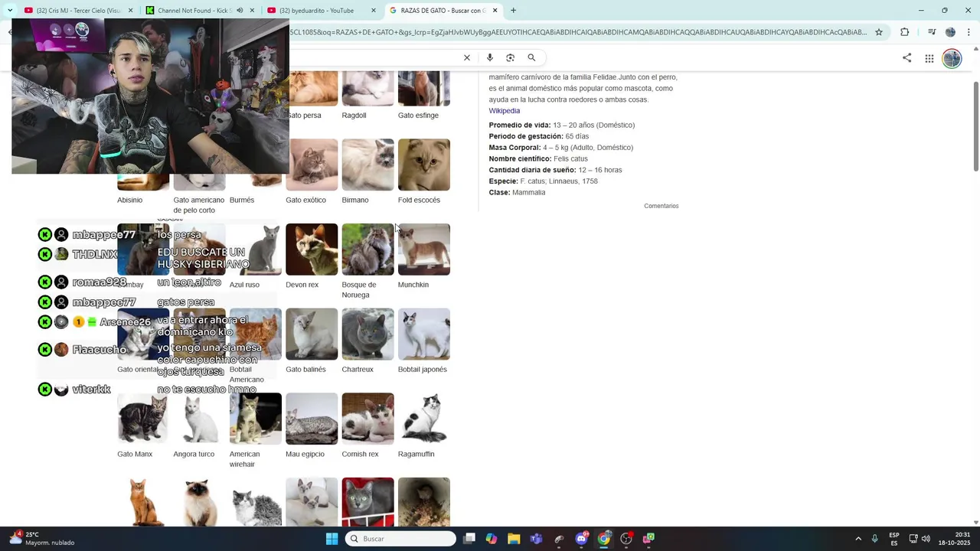Image resolution: width=980 pixels, height=551 pixels.
Task: Open Microsoft Teams from the taskbar
Action: pyautogui.click(x=537, y=539)
